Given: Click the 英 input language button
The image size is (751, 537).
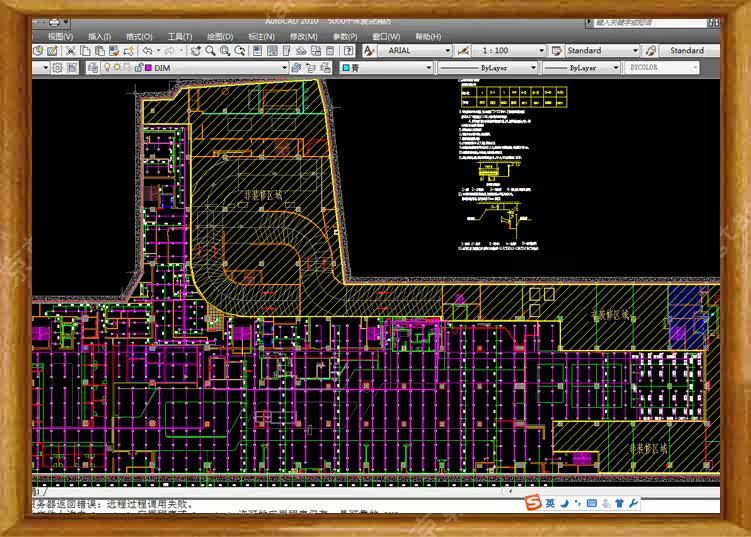Looking at the screenshot, I should [550, 502].
